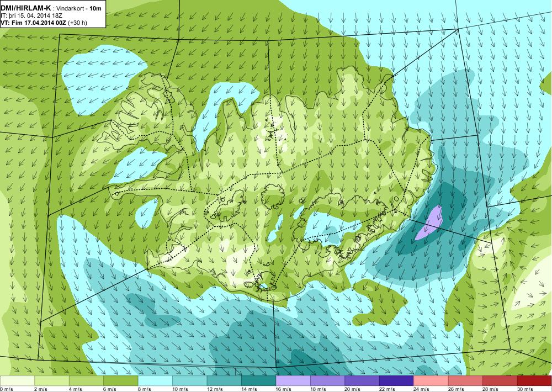Click the '2 m/s' legend label
The height and width of the screenshot is (392, 552).
click(41, 389)
